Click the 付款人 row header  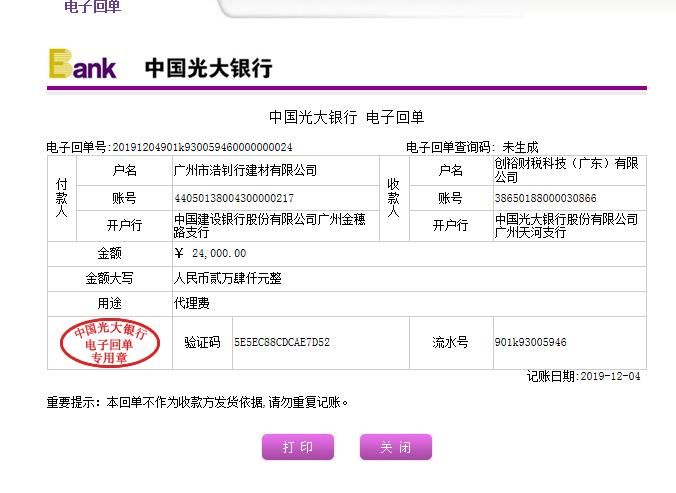(62, 198)
